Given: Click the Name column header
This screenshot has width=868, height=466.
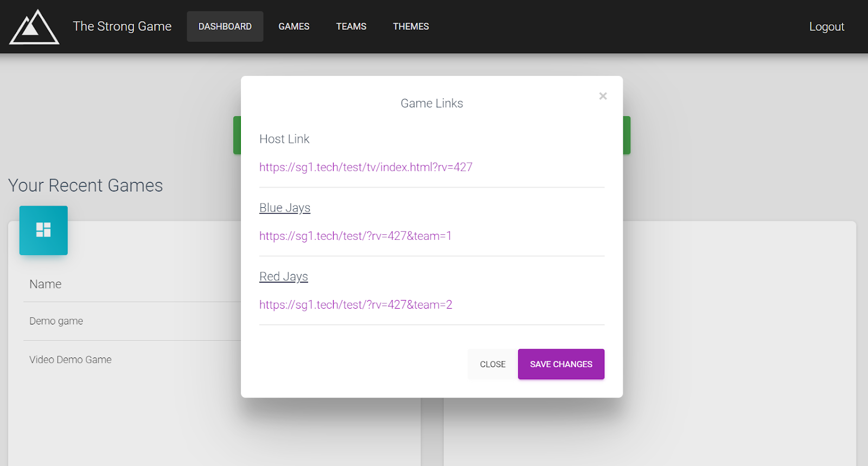Looking at the screenshot, I should coord(46,284).
